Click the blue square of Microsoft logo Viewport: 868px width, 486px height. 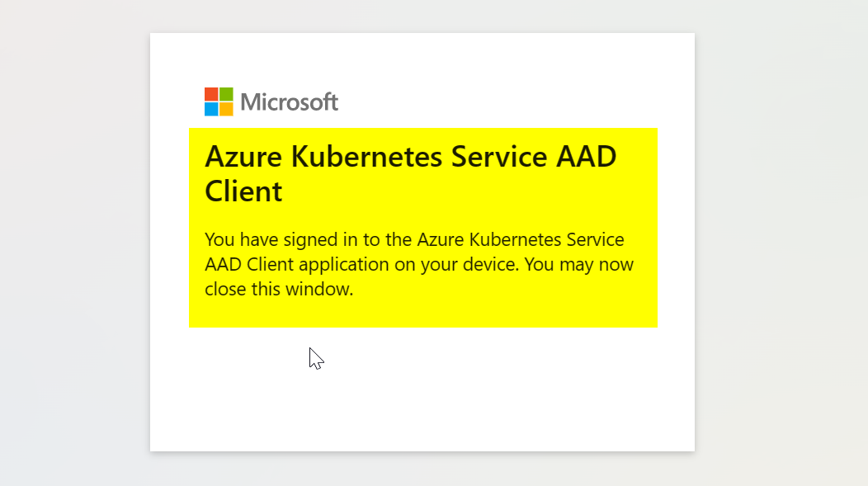(211, 109)
